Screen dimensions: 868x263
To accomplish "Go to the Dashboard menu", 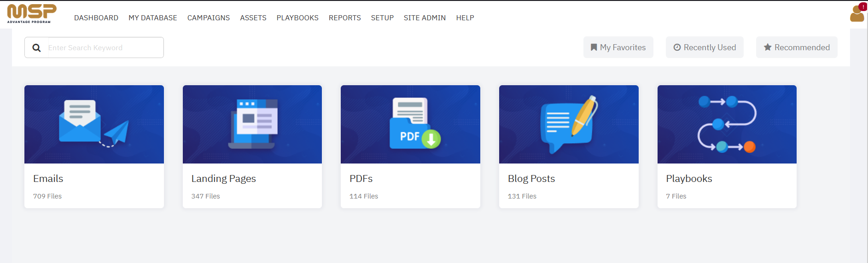I will pos(96,18).
